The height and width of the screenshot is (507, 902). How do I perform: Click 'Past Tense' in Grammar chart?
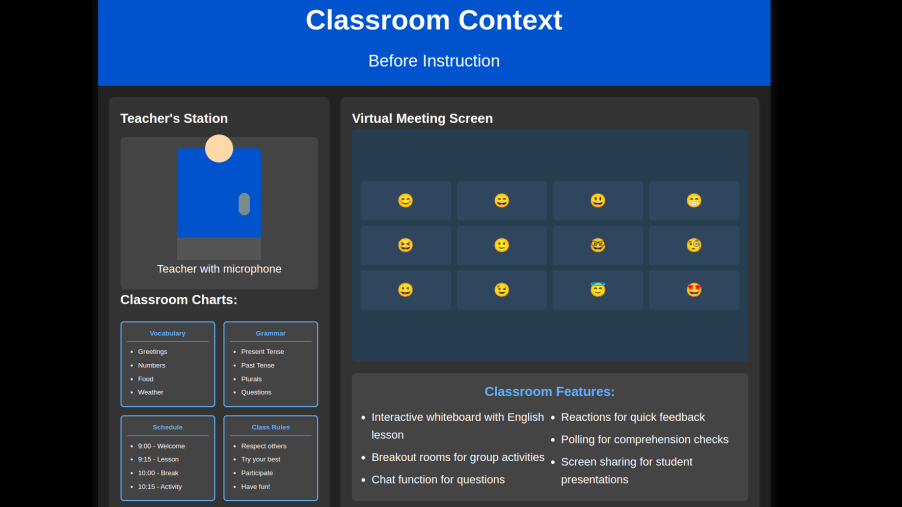pos(259,365)
